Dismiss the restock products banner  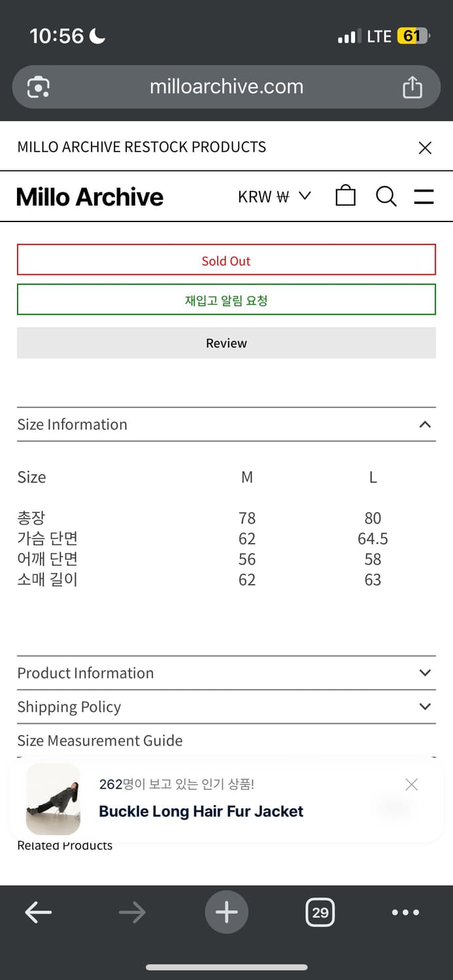425,148
